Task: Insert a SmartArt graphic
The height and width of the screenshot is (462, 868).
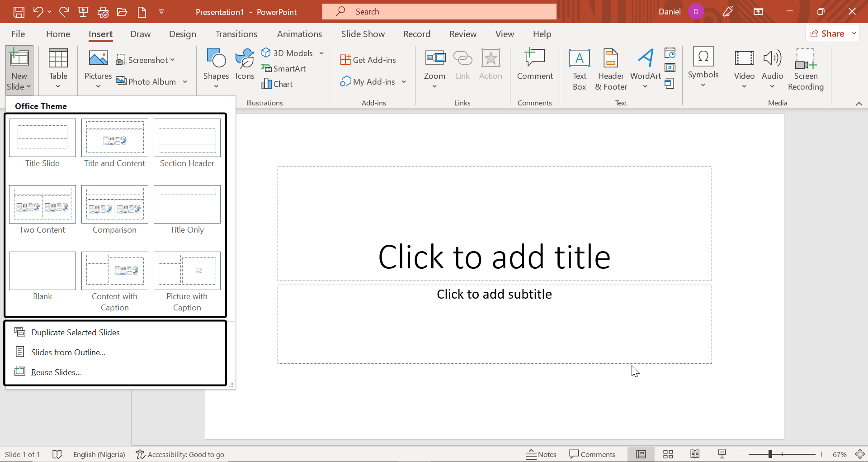Action: click(284, 68)
